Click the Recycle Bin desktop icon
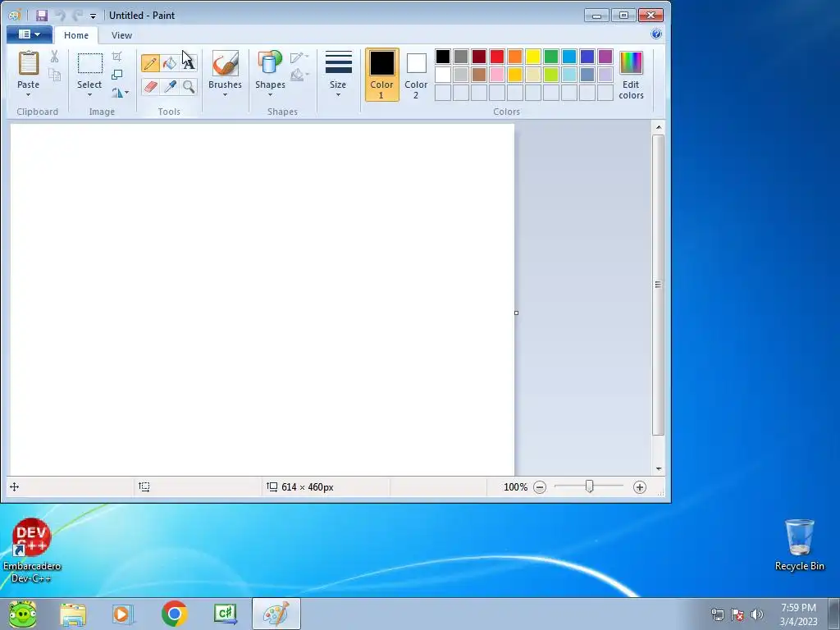This screenshot has width=840, height=630. coord(799,545)
